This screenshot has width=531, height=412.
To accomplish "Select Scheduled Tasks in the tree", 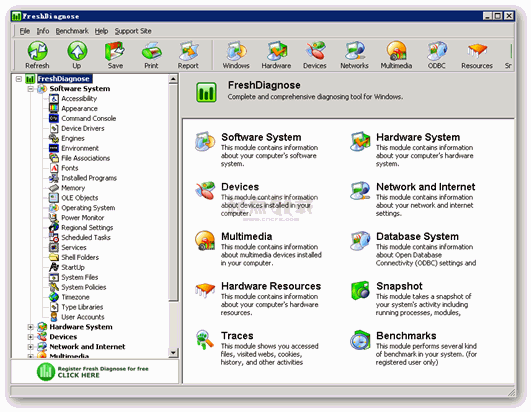I will coord(86,237).
